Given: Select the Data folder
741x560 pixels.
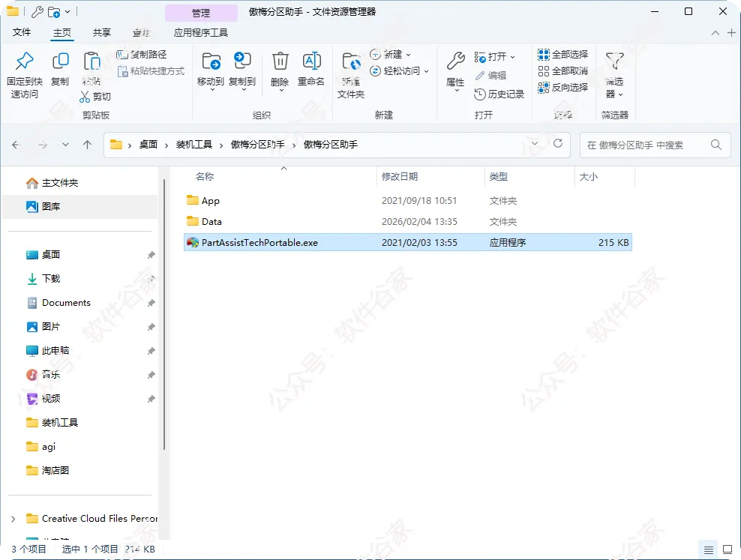Looking at the screenshot, I should [x=407, y=221].
